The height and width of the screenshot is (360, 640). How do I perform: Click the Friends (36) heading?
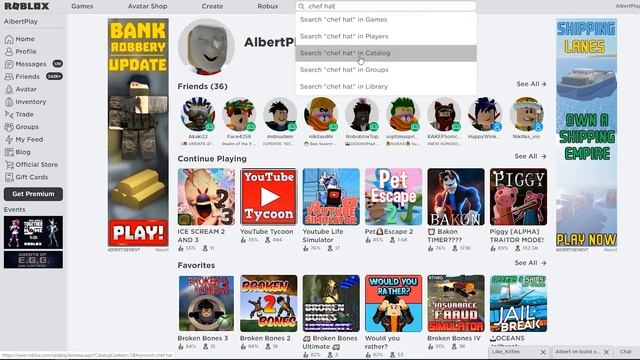tap(202, 87)
